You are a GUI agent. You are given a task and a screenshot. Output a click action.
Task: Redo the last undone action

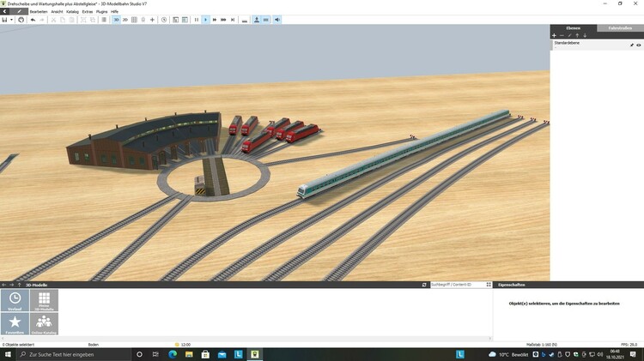coord(42,20)
